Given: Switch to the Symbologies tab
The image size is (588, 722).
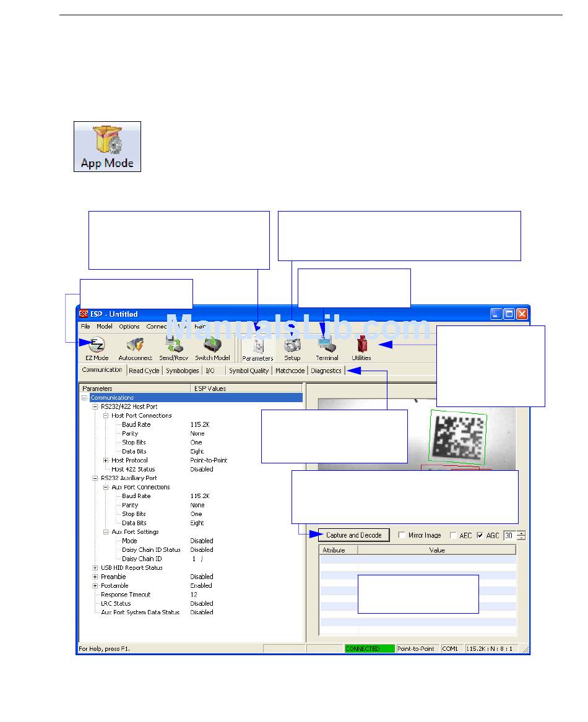Looking at the screenshot, I should point(182,371).
